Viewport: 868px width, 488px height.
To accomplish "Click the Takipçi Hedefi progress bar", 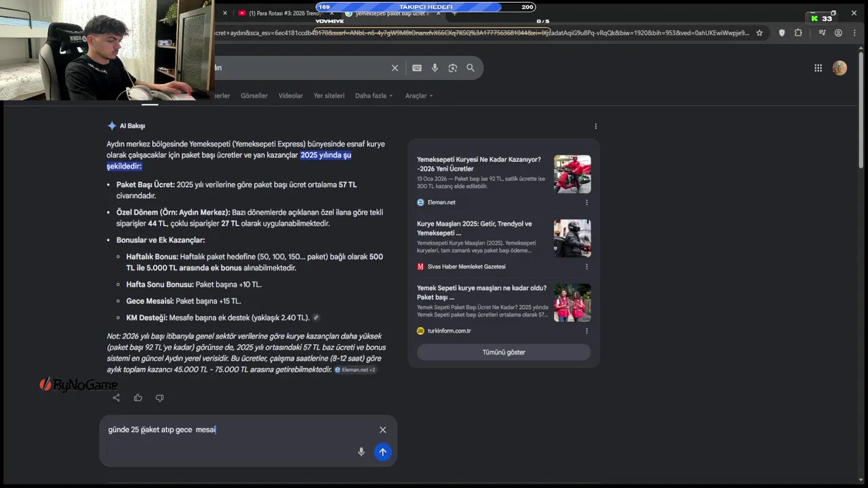I will tap(425, 7).
